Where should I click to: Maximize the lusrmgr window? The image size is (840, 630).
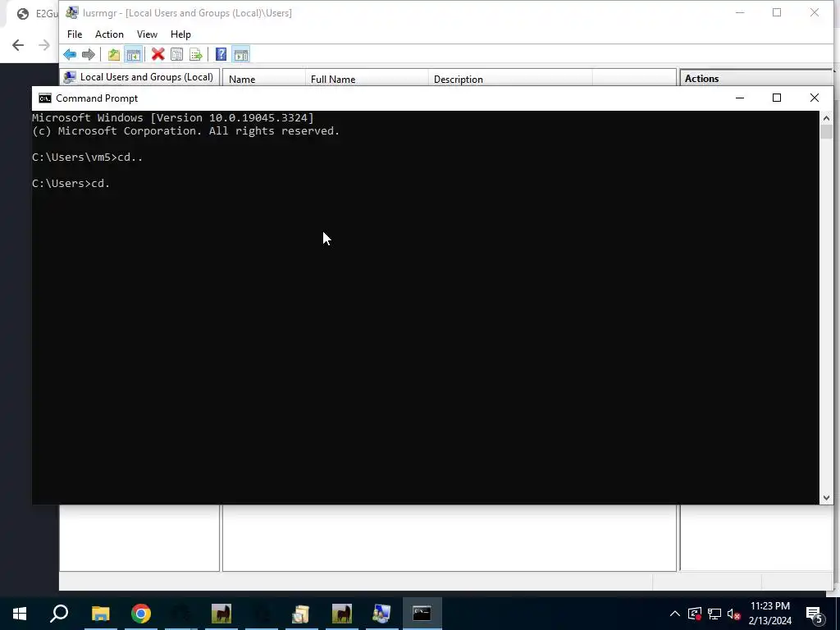pyautogui.click(x=777, y=12)
